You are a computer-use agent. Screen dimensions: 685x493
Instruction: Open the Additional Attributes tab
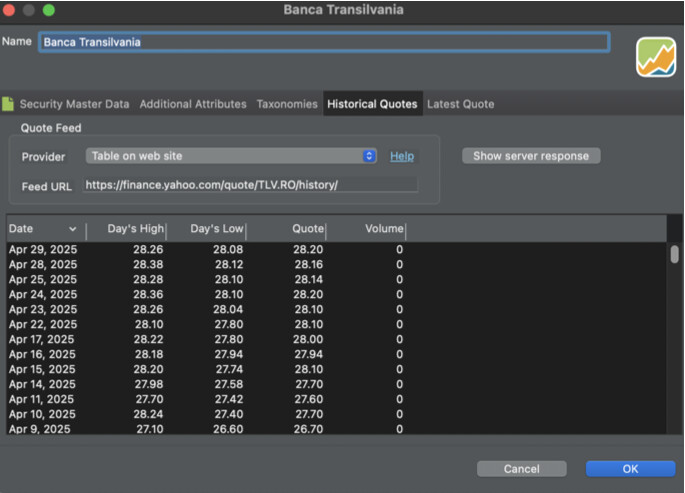[x=193, y=104]
